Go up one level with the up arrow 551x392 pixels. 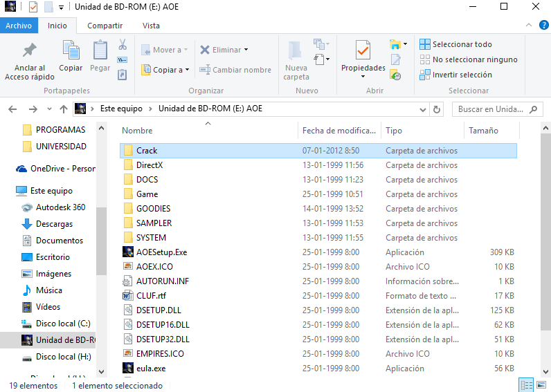point(64,109)
